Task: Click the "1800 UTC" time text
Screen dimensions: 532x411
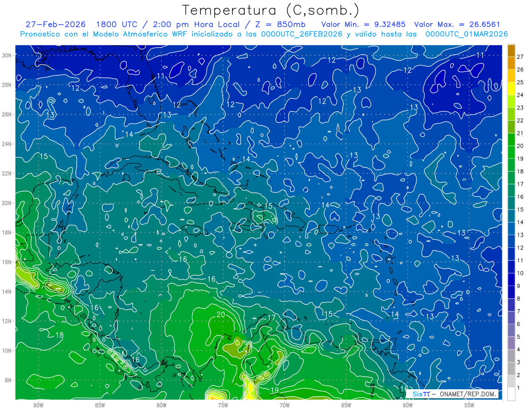Action: pyautogui.click(x=116, y=24)
